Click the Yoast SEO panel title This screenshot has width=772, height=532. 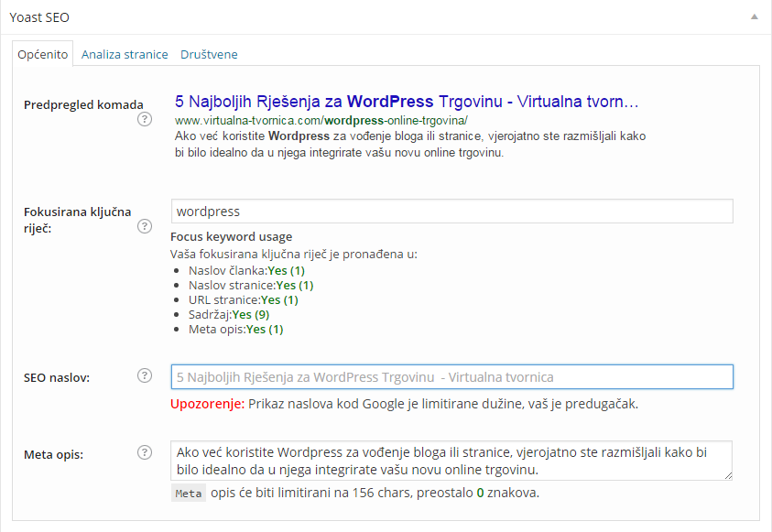tap(39, 17)
